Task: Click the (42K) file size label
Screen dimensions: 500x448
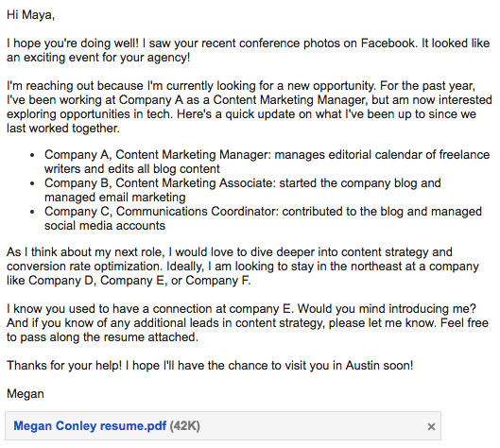Action: (184, 426)
